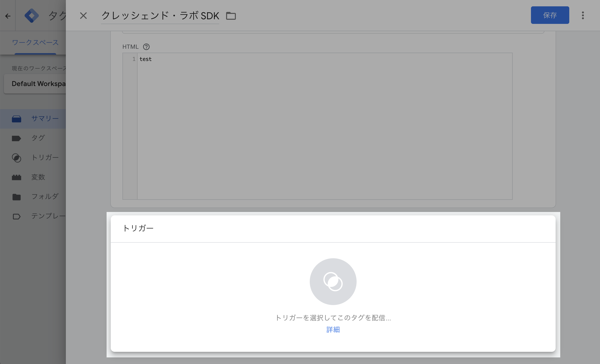The width and height of the screenshot is (600, 364).
Task: Open トリガー in the sidebar
Action: coord(33,158)
